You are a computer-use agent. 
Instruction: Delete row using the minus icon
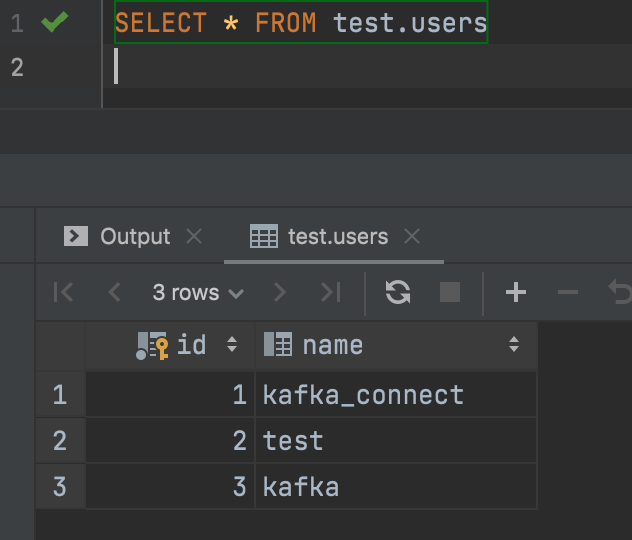coord(567,292)
